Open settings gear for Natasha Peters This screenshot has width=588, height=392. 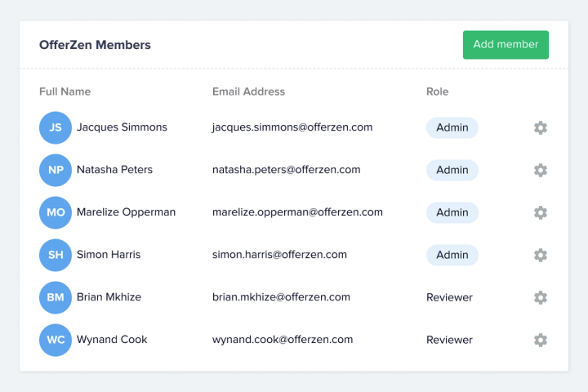(x=540, y=170)
